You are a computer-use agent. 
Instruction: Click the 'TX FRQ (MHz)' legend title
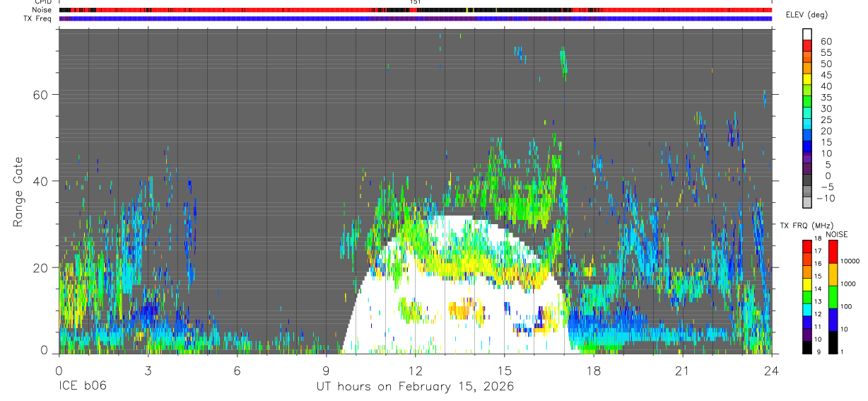click(x=806, y=226)
